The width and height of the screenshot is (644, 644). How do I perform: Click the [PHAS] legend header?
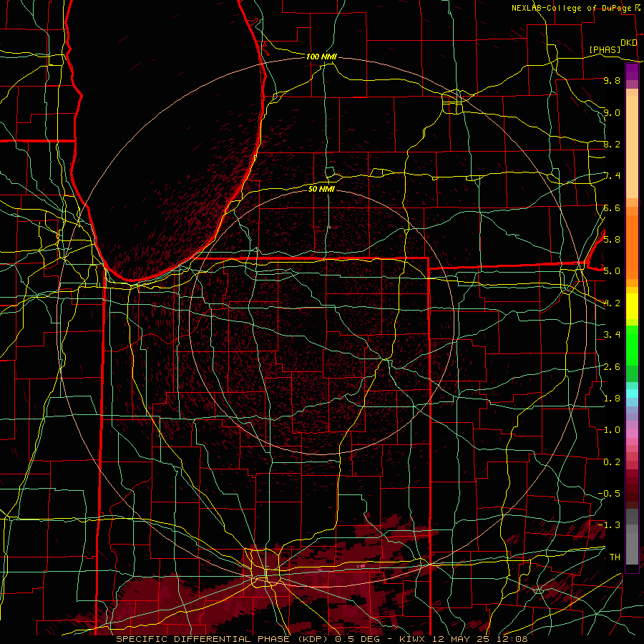click(x=605, y=49)
